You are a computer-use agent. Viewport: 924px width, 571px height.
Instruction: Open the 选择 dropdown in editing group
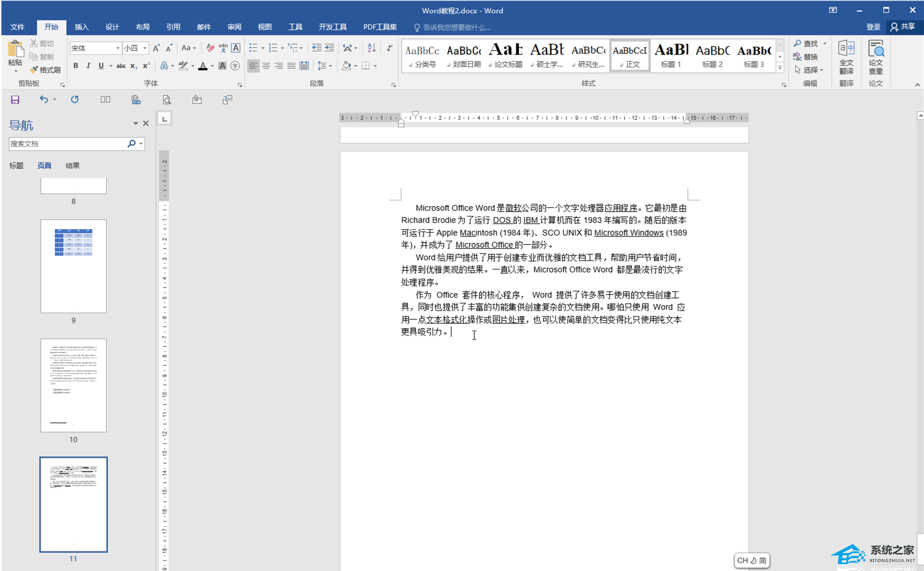click(809, 70)
